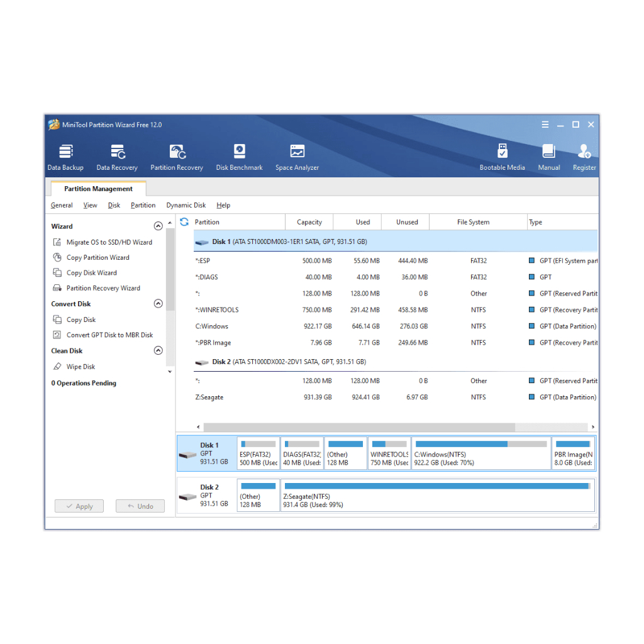The height and width of the screenshot is (644, 644).
Task: Open the Data Backup tool
Action: pyautogui.click(x=65, y=156)
